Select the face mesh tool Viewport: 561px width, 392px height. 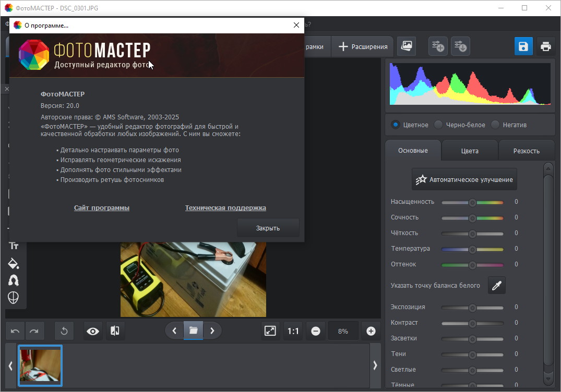(x=14, y=298)
